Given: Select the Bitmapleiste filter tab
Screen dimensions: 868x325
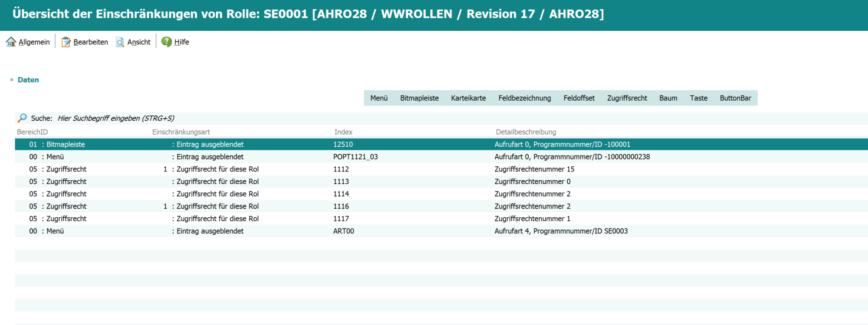Looking at the screenshot, I should (x=419, y=98).
